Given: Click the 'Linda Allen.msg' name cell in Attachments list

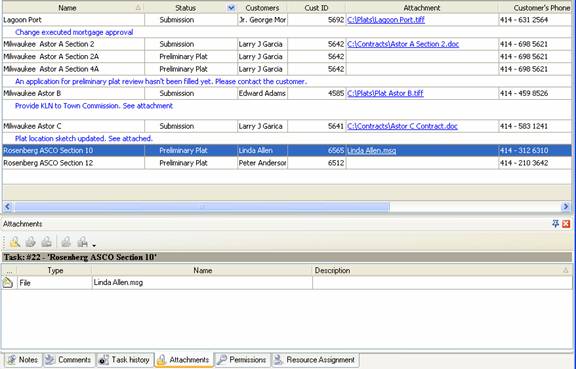Looking at the screenshot, I should point(202,283).
